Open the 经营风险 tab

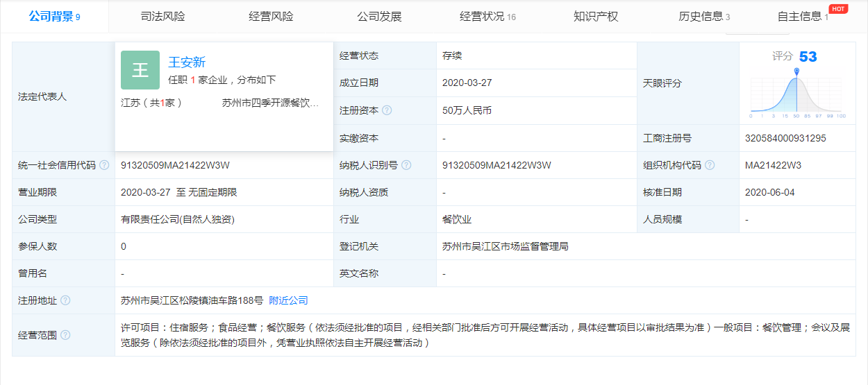pyautogui.click(x=271, y=17)
